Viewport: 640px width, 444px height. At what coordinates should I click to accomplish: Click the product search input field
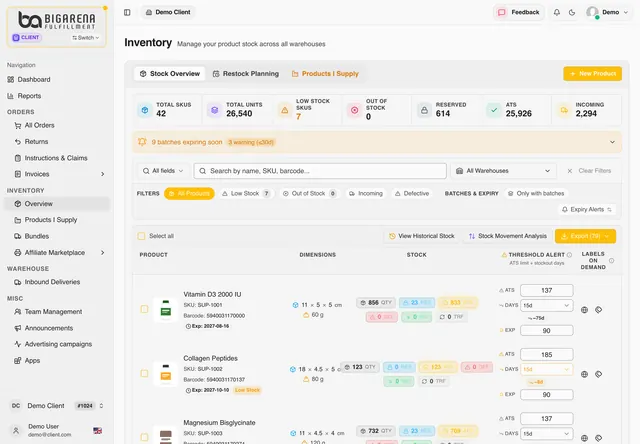coord(320,171)
